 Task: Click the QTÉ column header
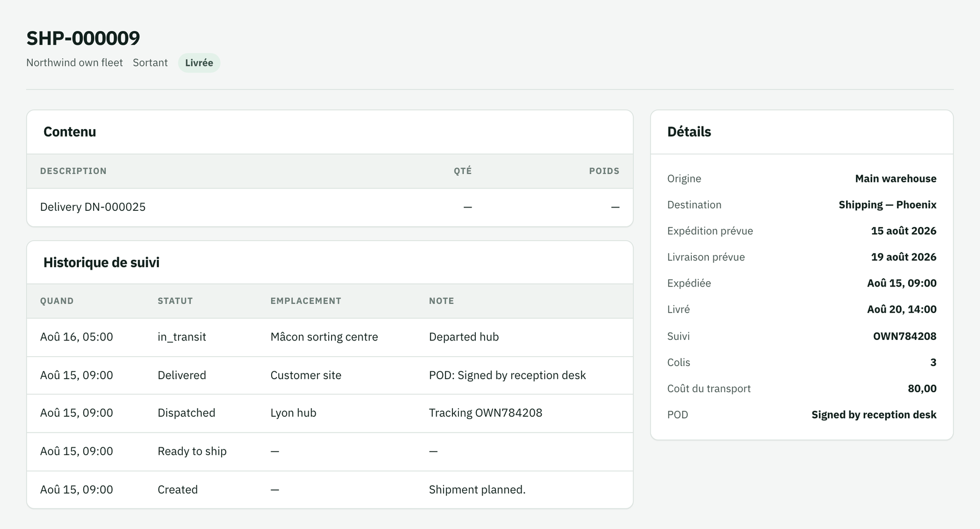[x=463, y=171]
